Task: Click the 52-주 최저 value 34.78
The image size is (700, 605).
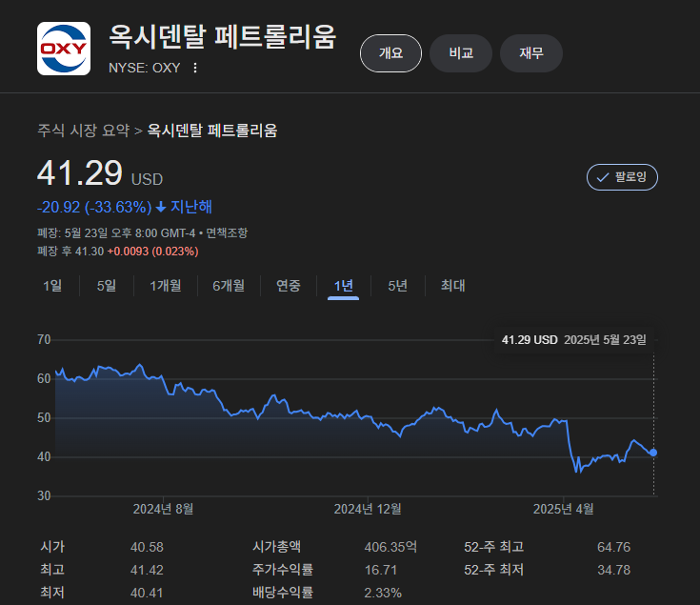Action: point(614,570)
